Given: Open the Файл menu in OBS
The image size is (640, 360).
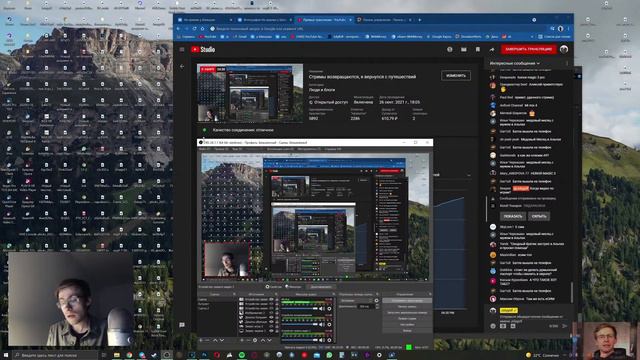Looking at the screenshot, I should (x=203, y=149).
